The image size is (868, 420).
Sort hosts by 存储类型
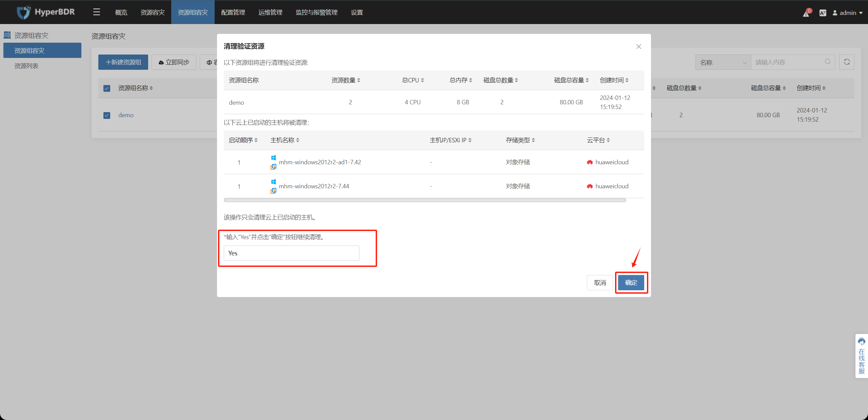533,140
